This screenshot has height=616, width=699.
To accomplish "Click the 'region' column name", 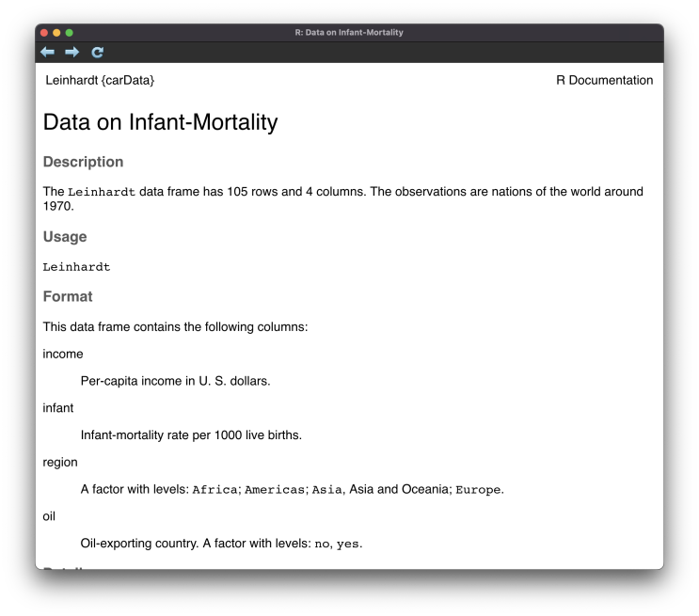I will tap(60, 463).
